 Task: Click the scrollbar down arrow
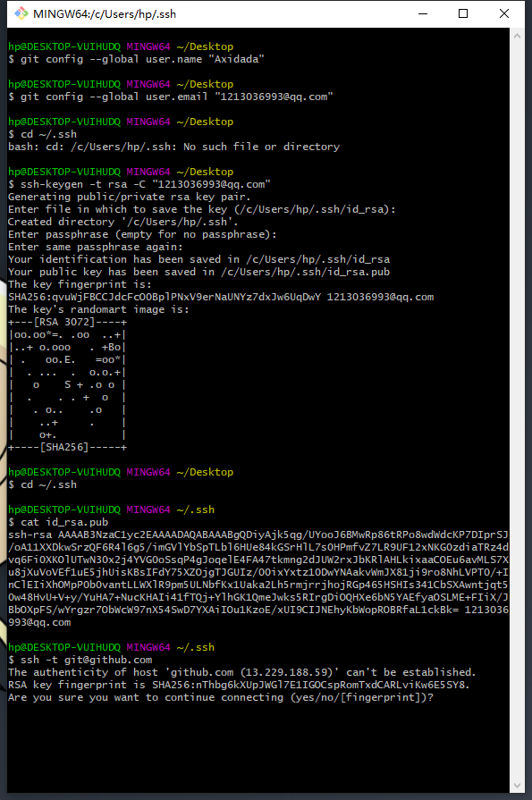(517, 786)
